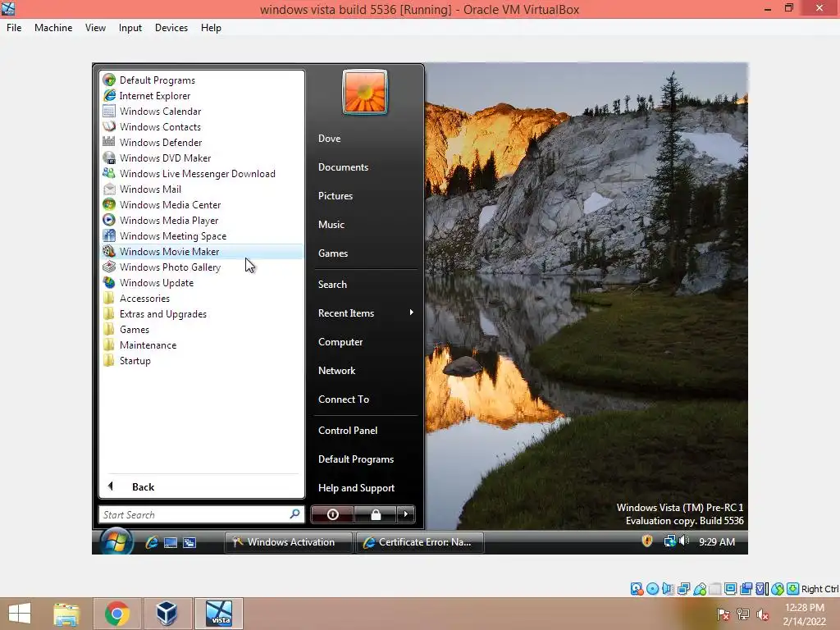Open Search from the Start menu
Image resolution: width=840 pixels, height=630 pixels.
pyautogui.click(x=365, y=285)
